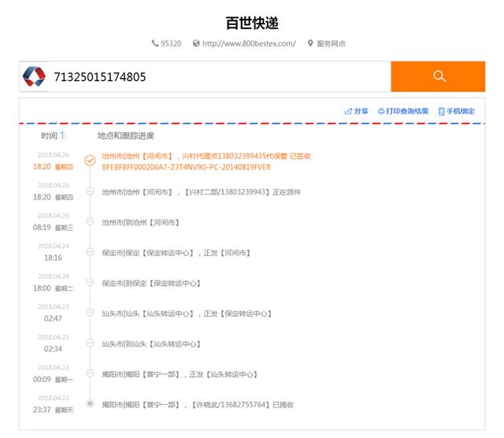Click the printer icon
This screenshot has height=438, width=504.
click(381, 111)
